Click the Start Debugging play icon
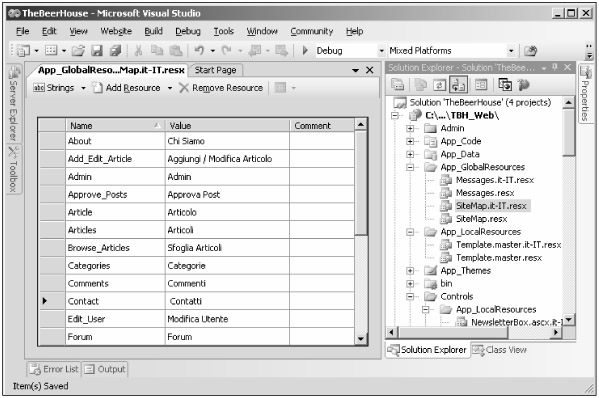Screen dimensions: 599x398 (305, 50)
